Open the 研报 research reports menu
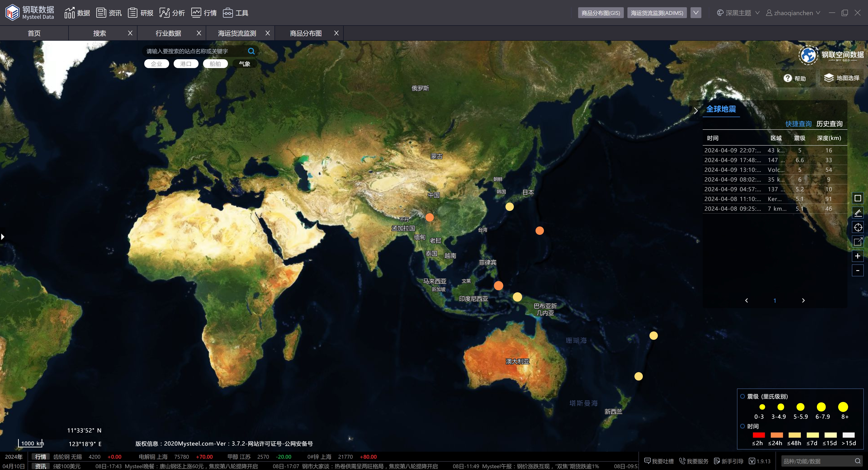 click(140, 13)
